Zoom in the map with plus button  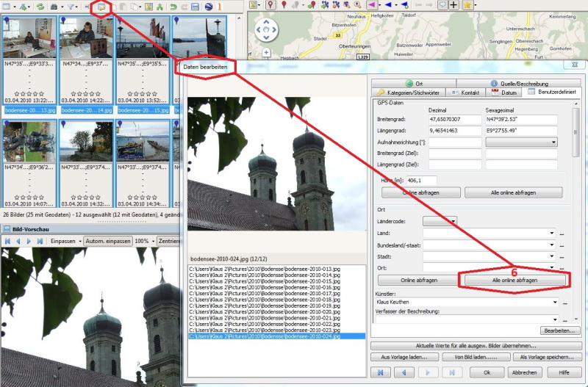tap(266, 52)
